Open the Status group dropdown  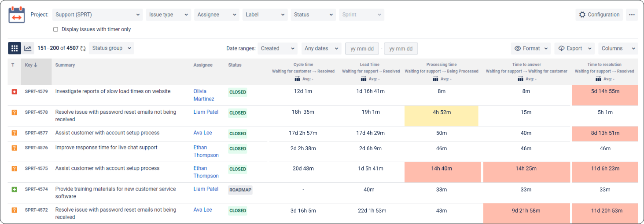pos(111,48)
